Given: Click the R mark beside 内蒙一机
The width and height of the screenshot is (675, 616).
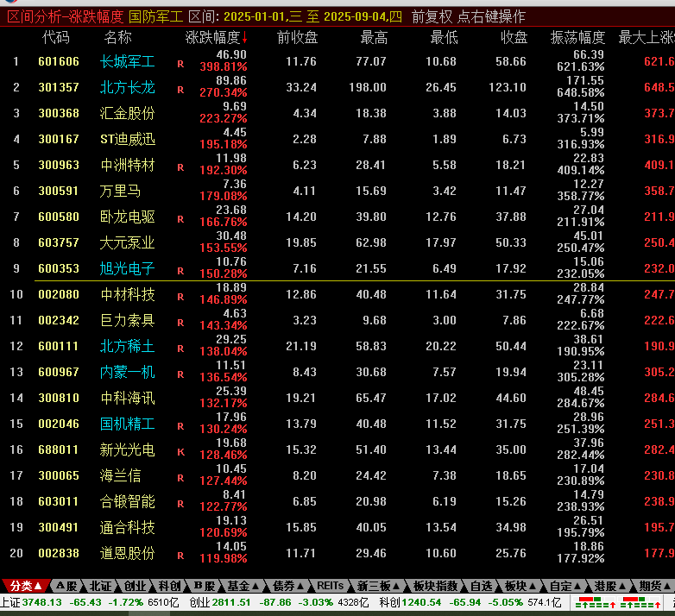Looking at the screenshot, I should [x=180, y=374].
